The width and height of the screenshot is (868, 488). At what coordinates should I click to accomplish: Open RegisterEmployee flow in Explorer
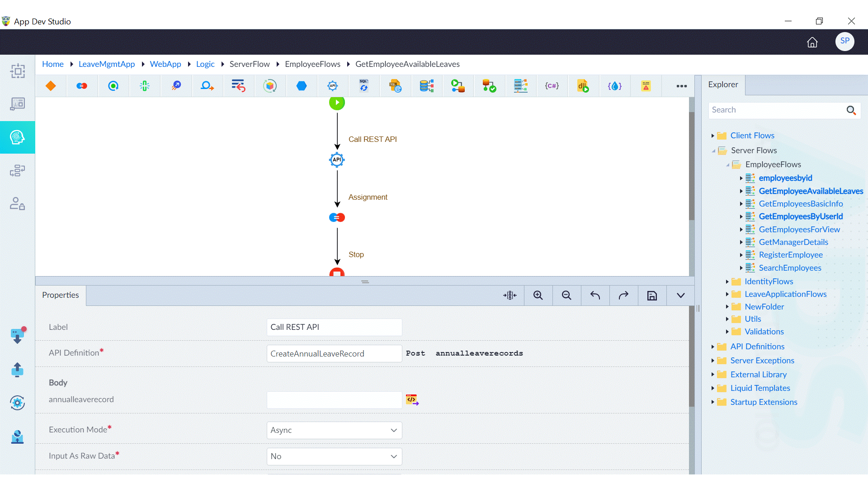[x=791, y=255]
